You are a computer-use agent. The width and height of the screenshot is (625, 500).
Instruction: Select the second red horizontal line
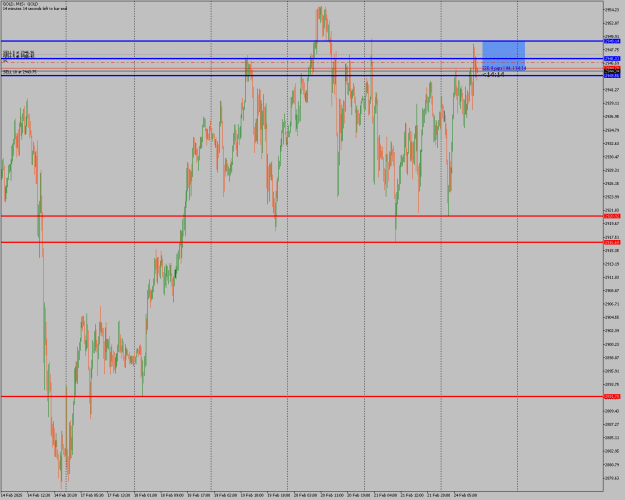[302, 242]
